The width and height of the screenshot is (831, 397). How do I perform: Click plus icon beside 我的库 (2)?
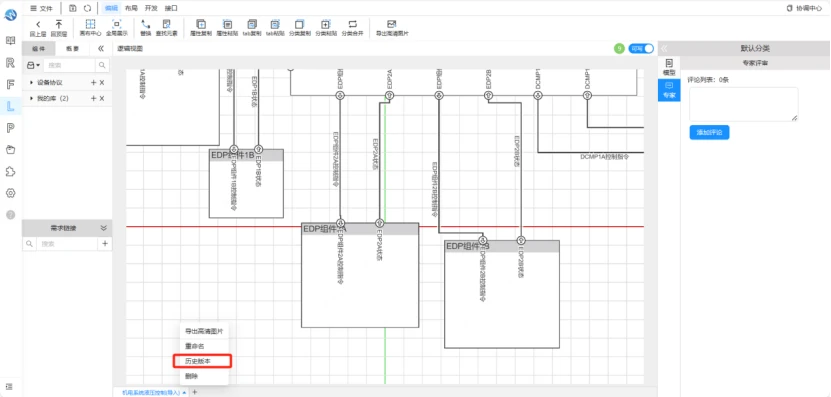[x=94, y=99]
